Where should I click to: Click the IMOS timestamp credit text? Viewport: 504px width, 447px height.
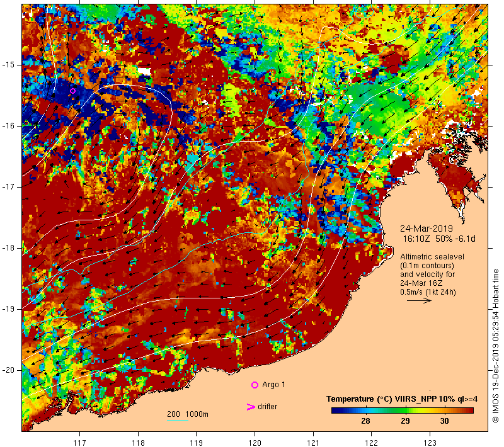(495, 346)
